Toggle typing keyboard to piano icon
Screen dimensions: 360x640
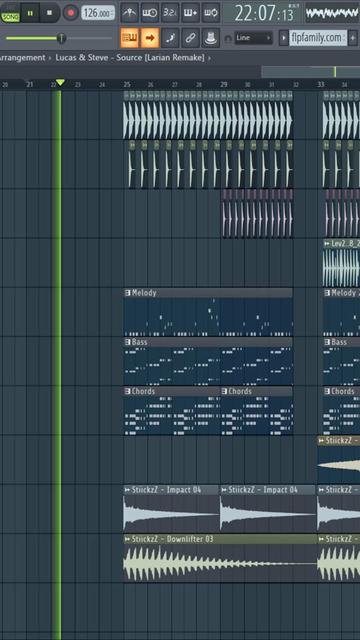(x=130, y=38)
